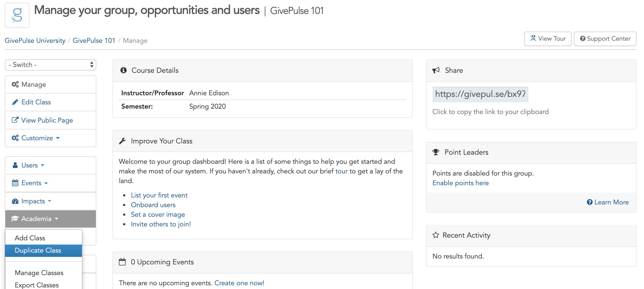
Task: Click the Share megaphone icon
Action: (436, 70)
